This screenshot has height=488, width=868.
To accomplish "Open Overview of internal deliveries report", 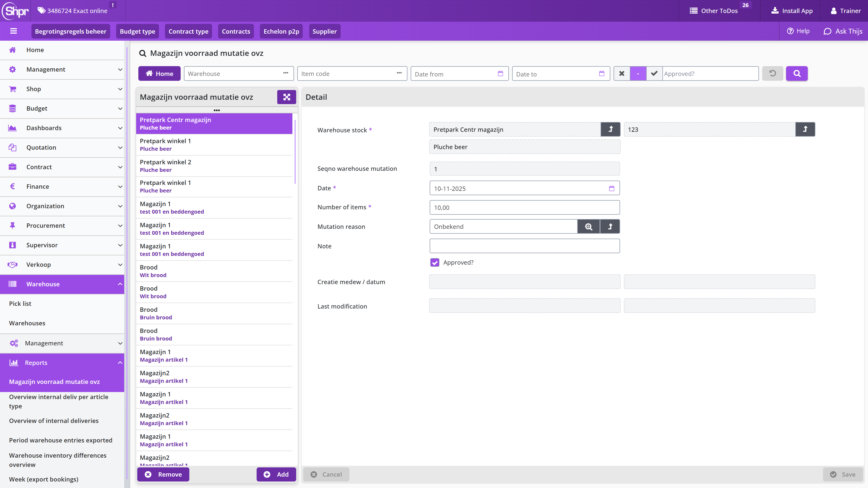I will coord(54,421).
